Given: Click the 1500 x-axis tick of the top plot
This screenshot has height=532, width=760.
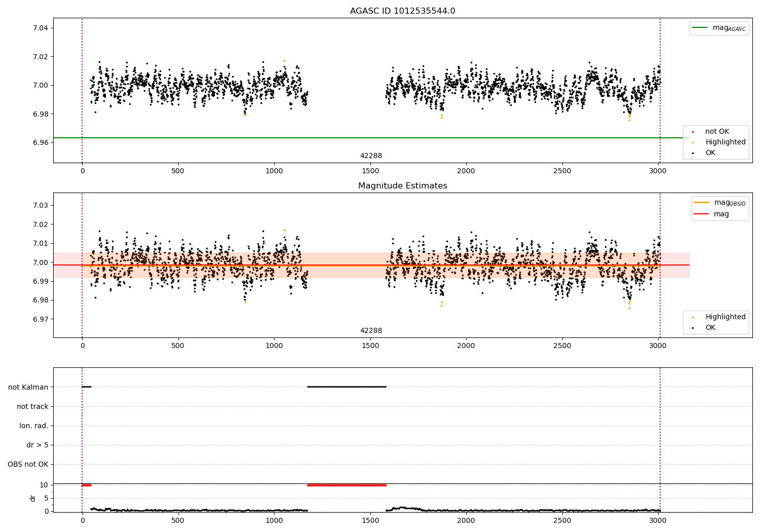Looking at the screenshot, I should pyautogui.click(x=370, y=171).
